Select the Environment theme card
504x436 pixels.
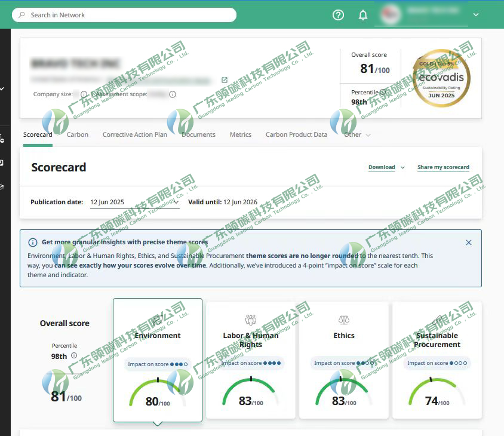pos(158,360)
